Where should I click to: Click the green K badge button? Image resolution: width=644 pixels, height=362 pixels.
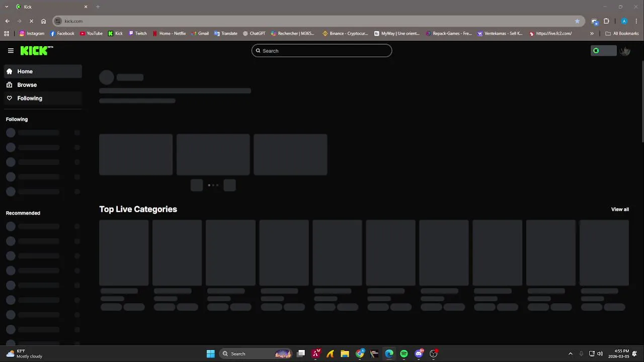603,51
